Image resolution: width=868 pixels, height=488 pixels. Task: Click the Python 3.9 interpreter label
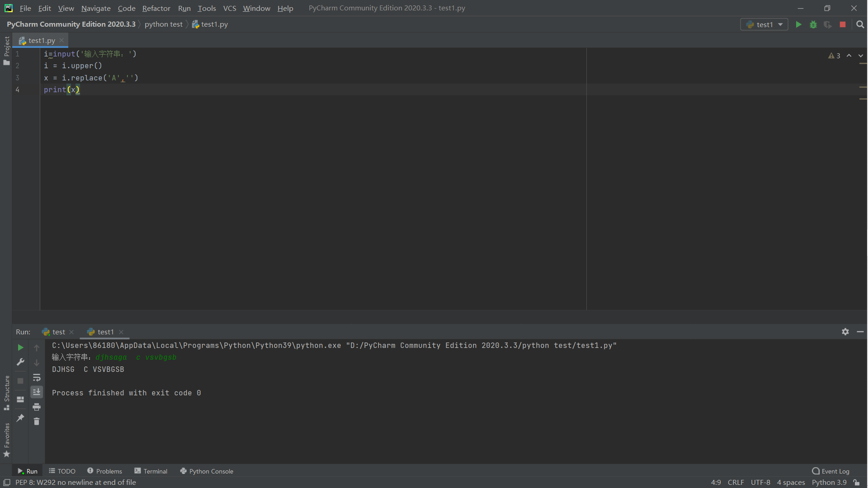(x=829, y=483)
